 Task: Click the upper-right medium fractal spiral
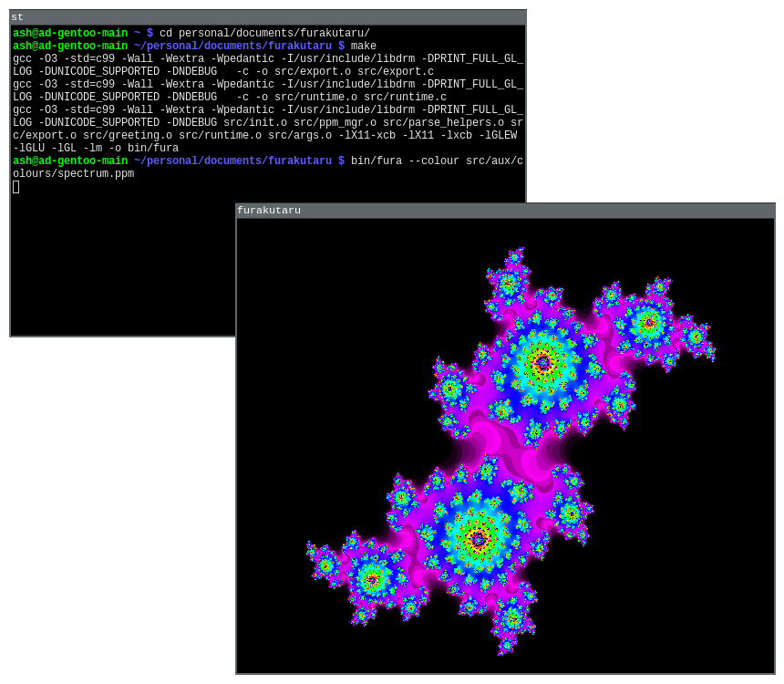pyautogui.click(x=649, y=322)
